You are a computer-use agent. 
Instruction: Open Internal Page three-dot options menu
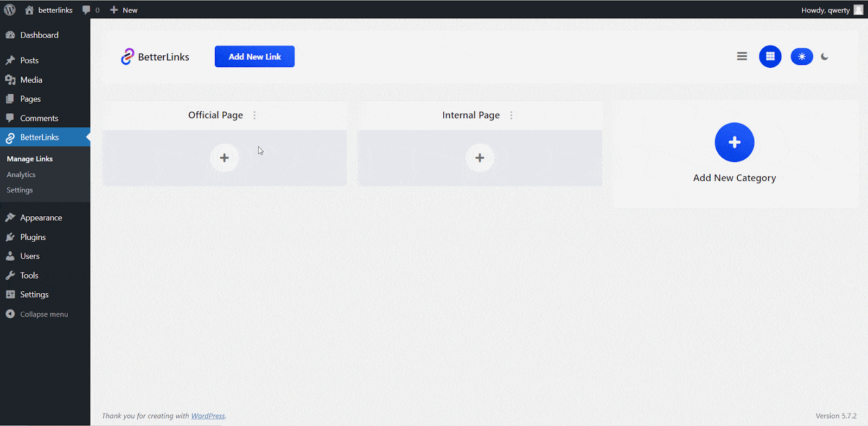pyautogui.click(x=511, y=115)
